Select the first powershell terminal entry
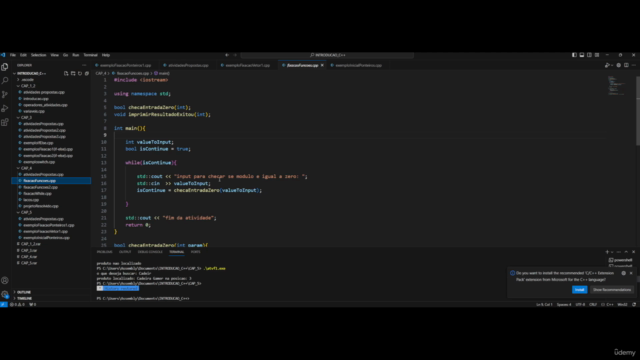Image resolution: width=640 pixels, height=360 pixels. [x=620, y=260]
